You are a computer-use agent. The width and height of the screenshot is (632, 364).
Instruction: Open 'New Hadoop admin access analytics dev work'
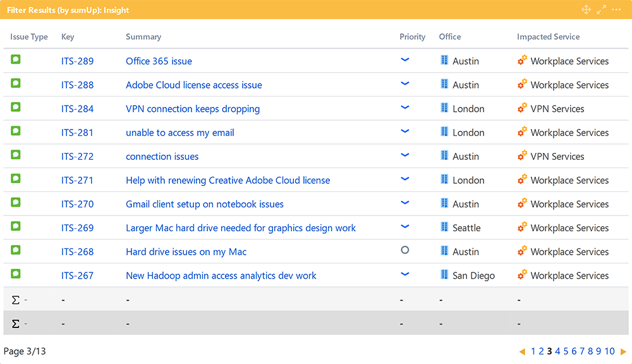221,276
